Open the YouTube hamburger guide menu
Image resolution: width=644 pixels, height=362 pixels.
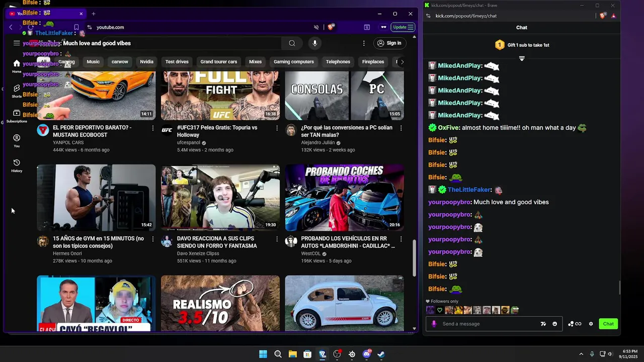click(17, 43)
